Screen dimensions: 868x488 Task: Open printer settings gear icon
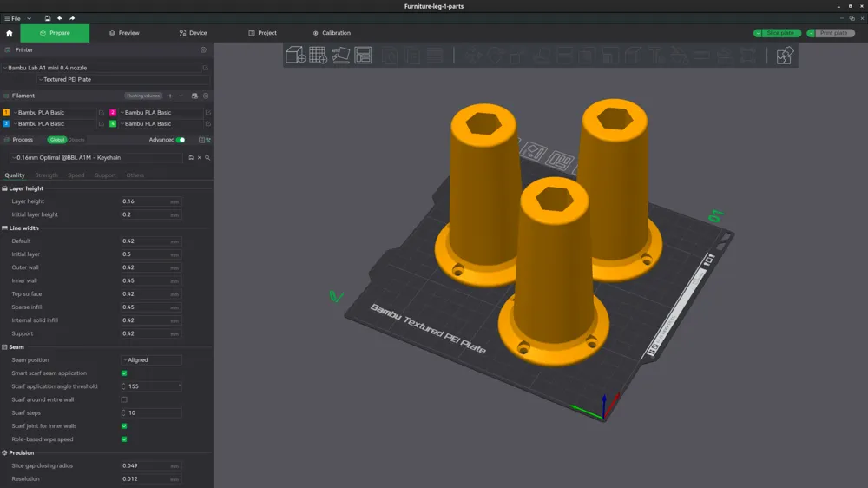coord(203,49)
